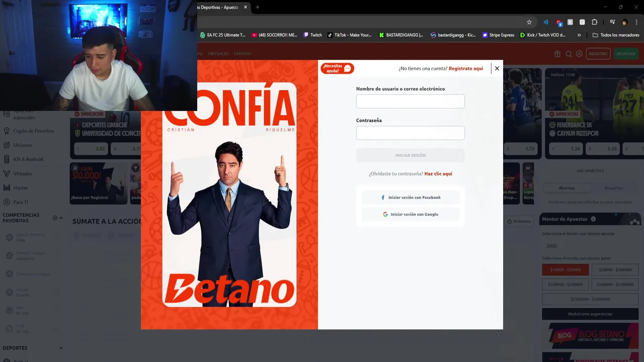Screen dimensions: 644x362
Task: Select the '$10000 - $30000' win range
Action: click(x=566, y=270)
